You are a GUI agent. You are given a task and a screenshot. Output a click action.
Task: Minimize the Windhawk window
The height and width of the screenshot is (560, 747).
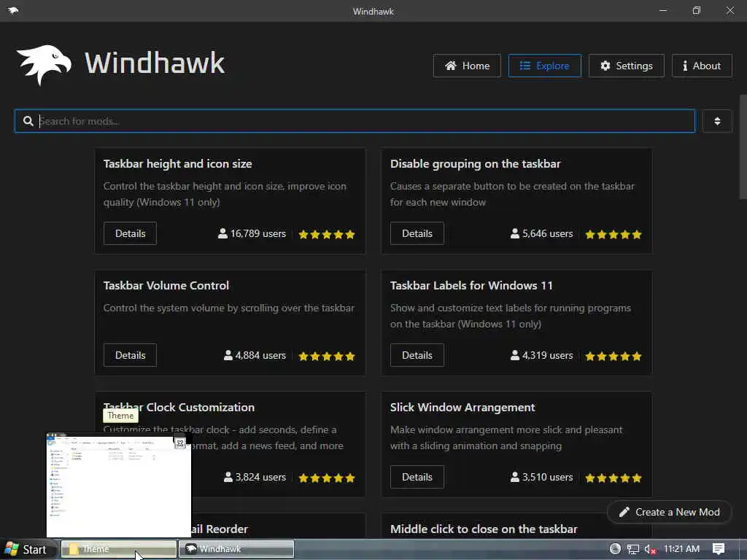[663, 10]
